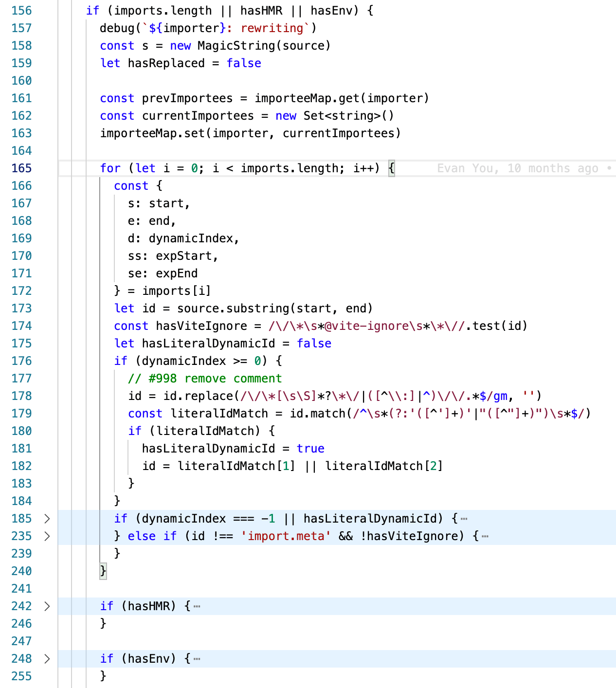Click importeeMap.set on line 163
The width and height of the screenshot is (616, 688).
[152, 133]
